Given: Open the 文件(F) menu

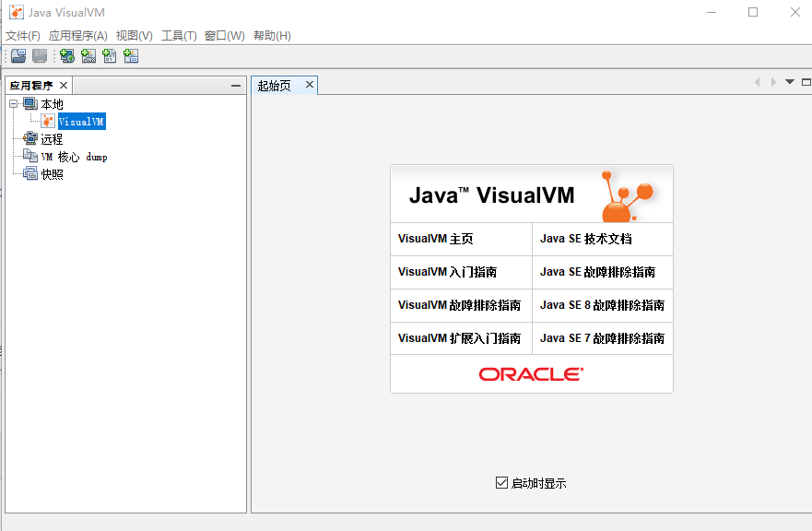Looking at the screenshot, I should 23,36.
